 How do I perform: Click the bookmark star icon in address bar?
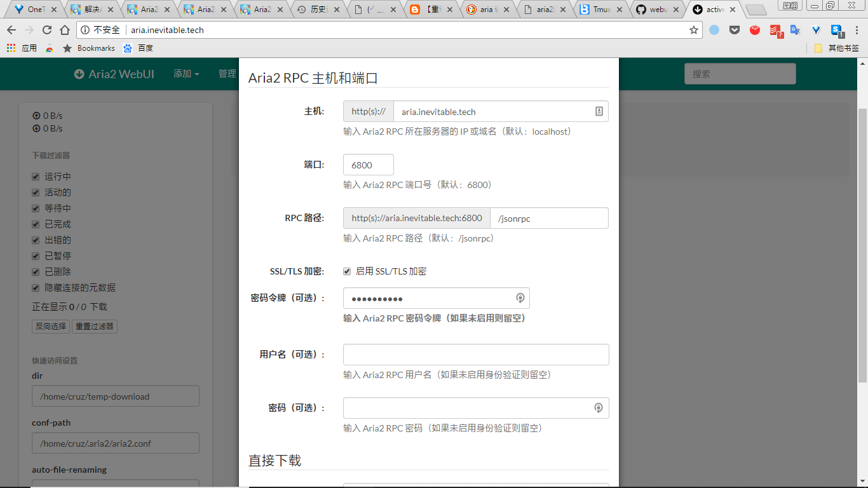pyautogui.click(x=694, y=30)
